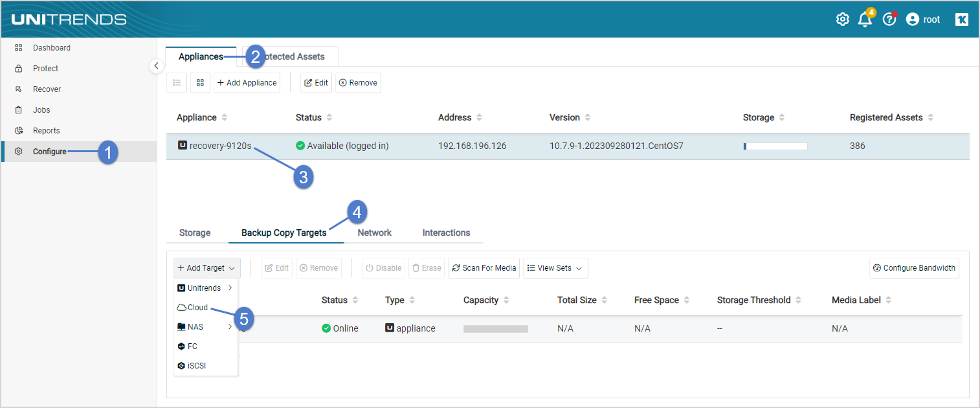Viewport: 980px width, 408px height.
Task: Click the Kaseya K icon in header
Action: pos(962,19)
